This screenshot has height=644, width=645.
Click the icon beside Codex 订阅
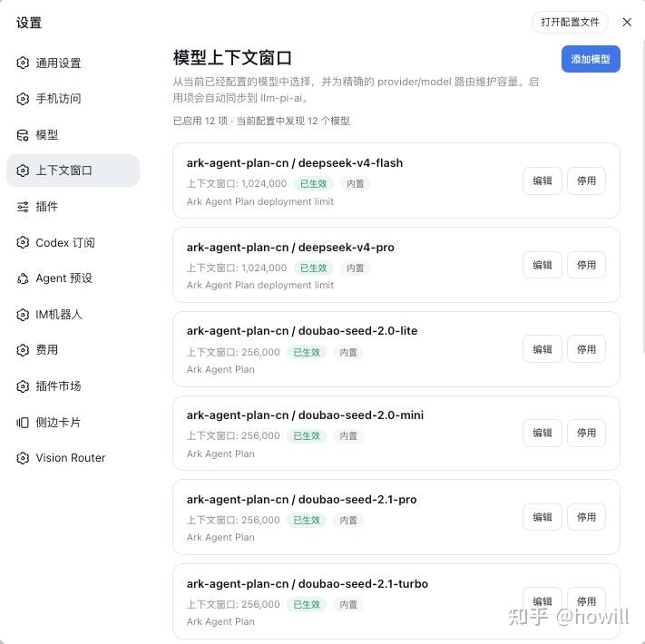click(x=23, y=242)
